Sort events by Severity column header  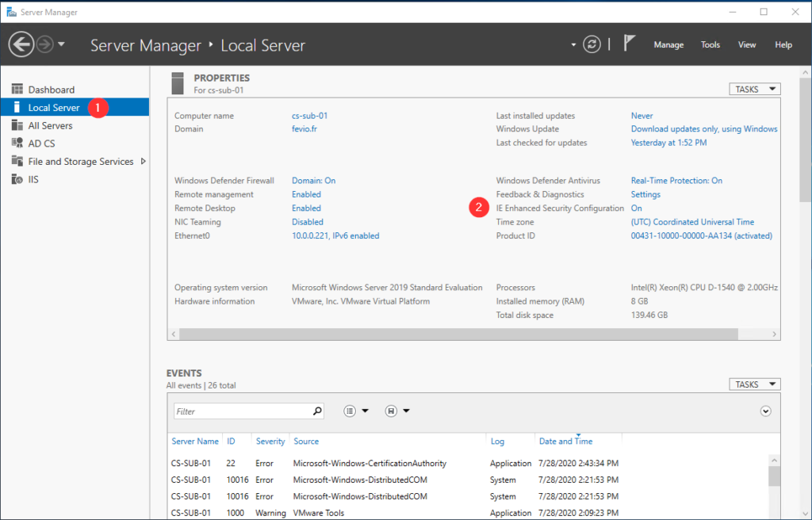point(270,442)
